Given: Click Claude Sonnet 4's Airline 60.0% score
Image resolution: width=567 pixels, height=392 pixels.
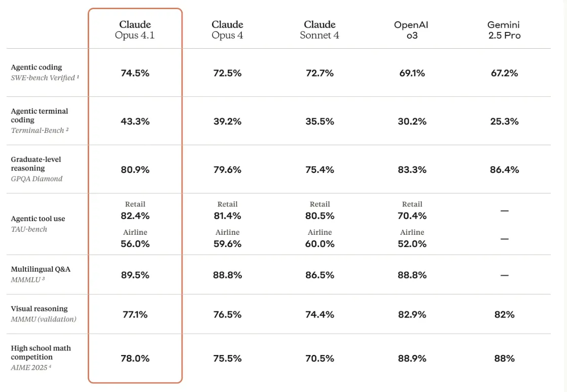Looking at the screenshot, I should [320, 244].
